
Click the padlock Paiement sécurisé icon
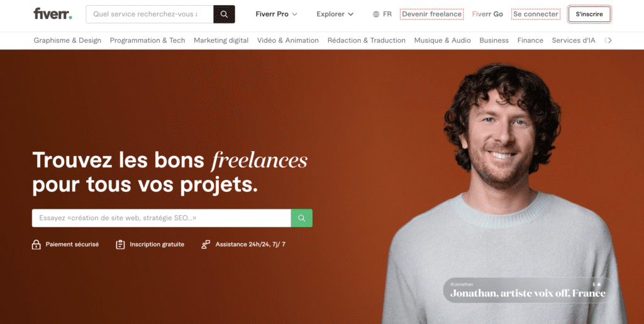coord(36,245)
